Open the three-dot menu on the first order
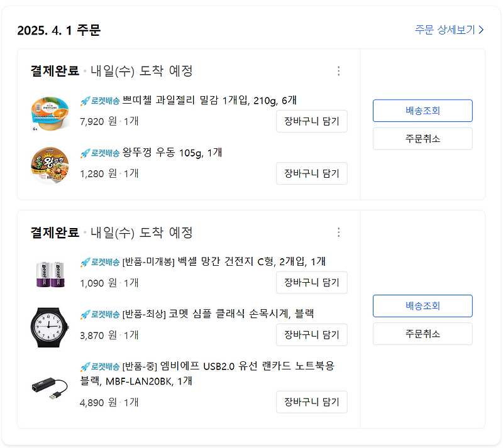The width and height of the screenshot is (503, 448). click(x=338, y=72)
